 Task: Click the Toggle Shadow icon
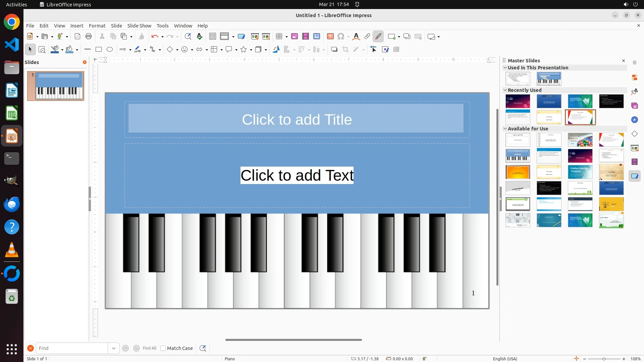point(334,50)
